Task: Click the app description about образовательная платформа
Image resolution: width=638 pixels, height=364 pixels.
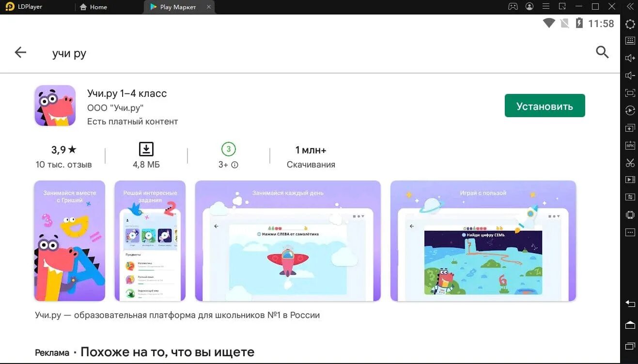Action: click(x=177, y=315)
